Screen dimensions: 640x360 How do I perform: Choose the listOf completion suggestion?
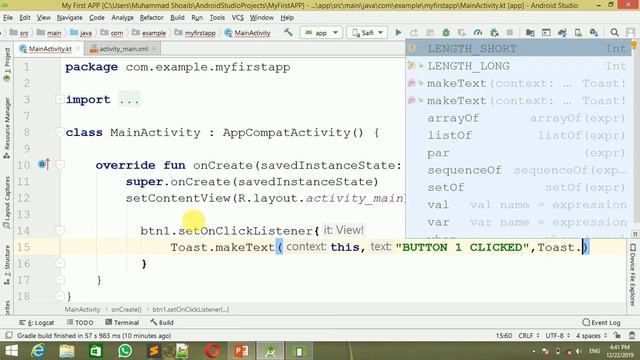(518, 135)
